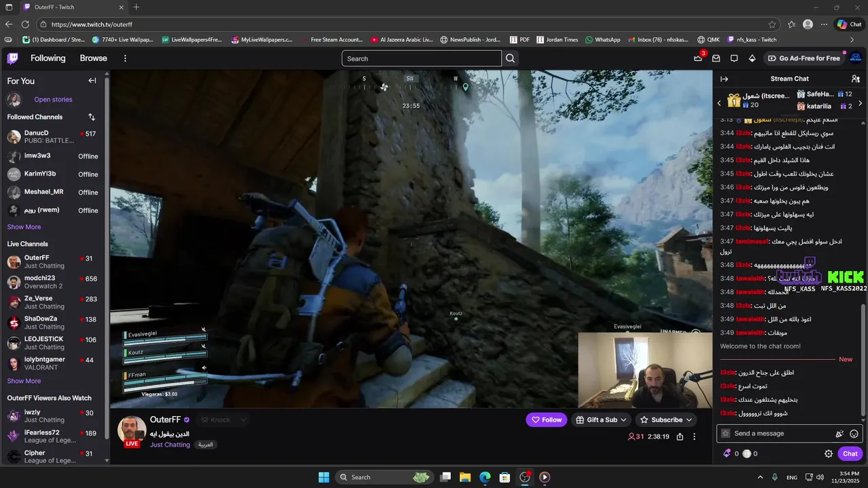The height and width of the screenshot is (488, 868).
Task: Show More followed channels
Action: 24,227
